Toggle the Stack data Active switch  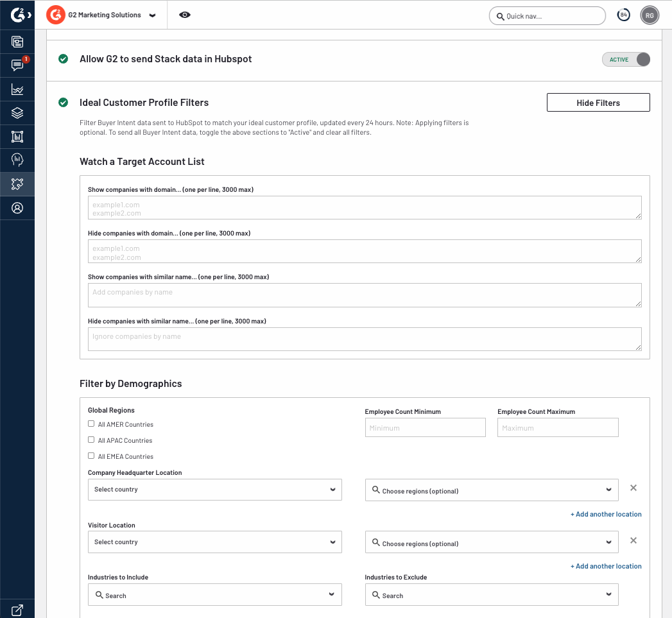pyautogui.click(x=626, y=60)
